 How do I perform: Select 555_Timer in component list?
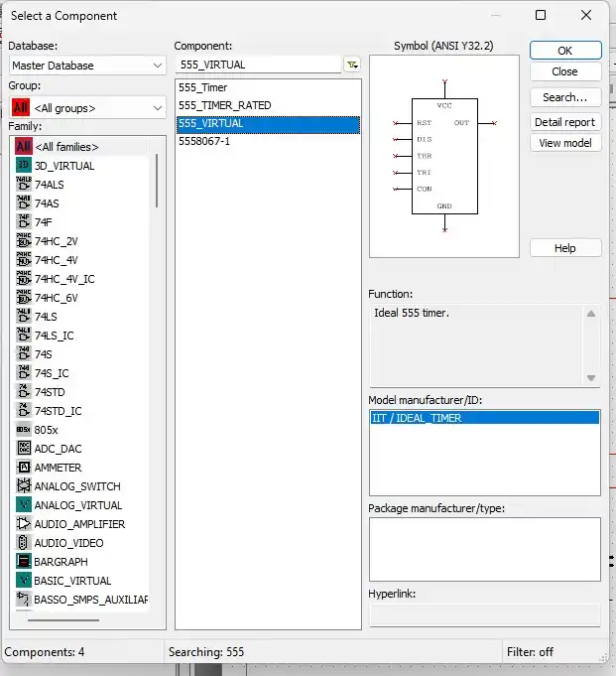coord(268,87)
